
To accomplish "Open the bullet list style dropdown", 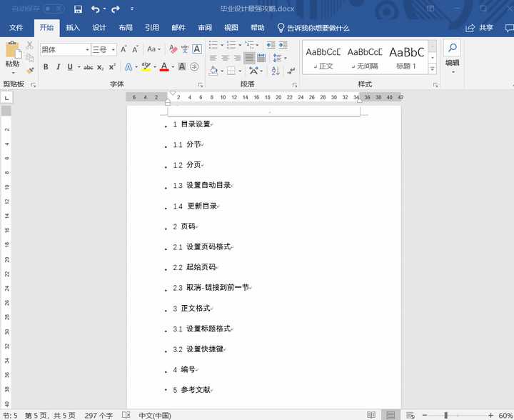I will pyautogui.click(x=222, y=45).
